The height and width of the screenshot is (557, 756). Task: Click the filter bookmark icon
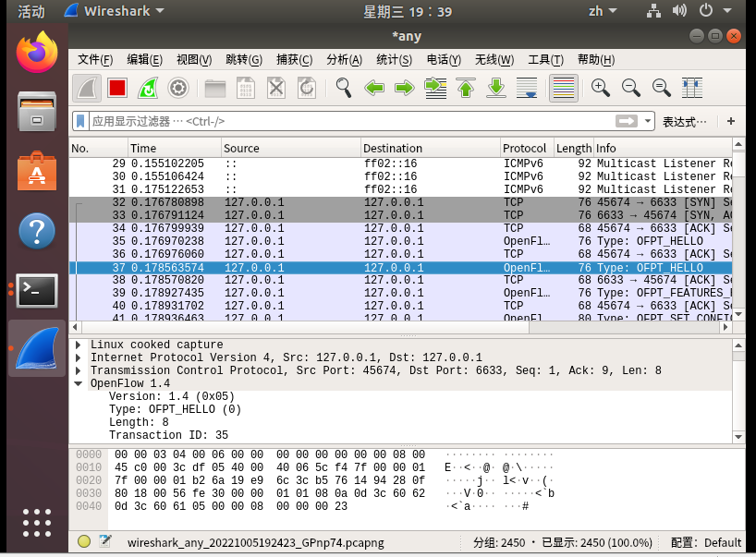click(80, 121)
